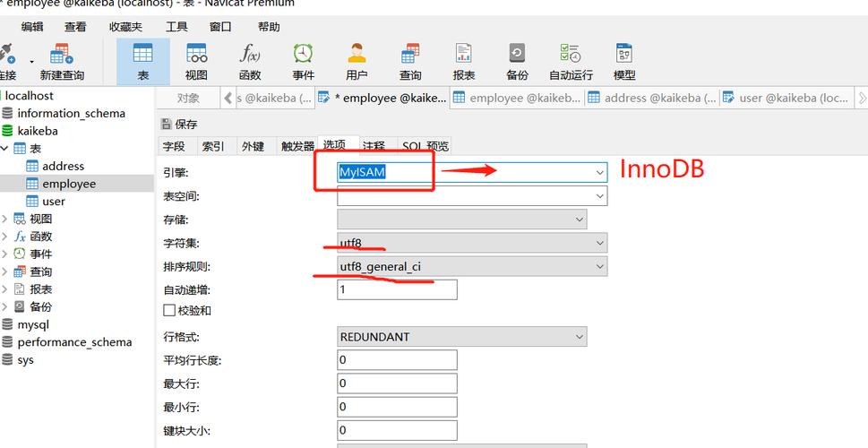Expand the 查询 tree node
This screenshot has width=868, height=448.
point(5,271)
